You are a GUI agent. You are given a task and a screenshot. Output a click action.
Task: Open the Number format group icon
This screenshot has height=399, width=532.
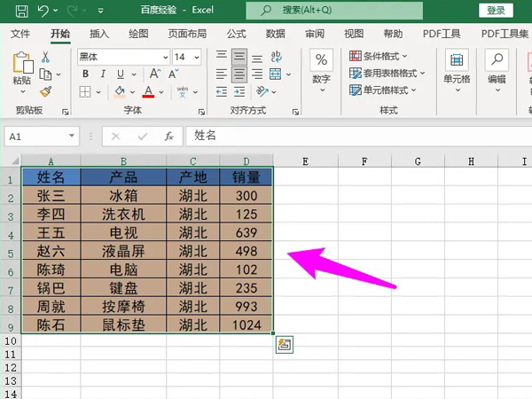pos(321,68)
